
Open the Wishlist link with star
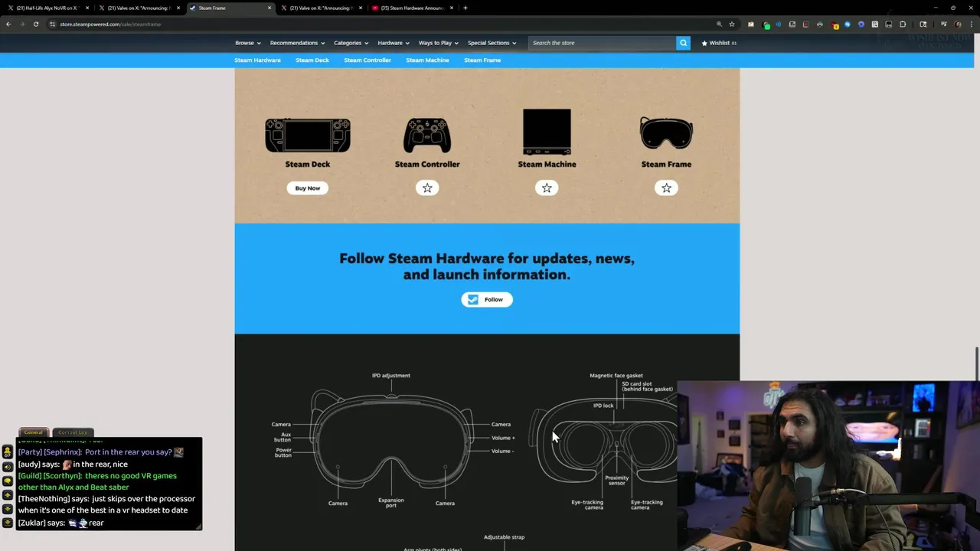[719, 43]
